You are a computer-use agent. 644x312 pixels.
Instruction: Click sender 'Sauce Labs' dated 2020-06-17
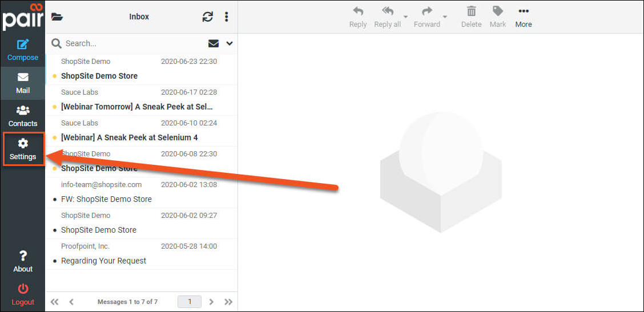click(80, 92)
